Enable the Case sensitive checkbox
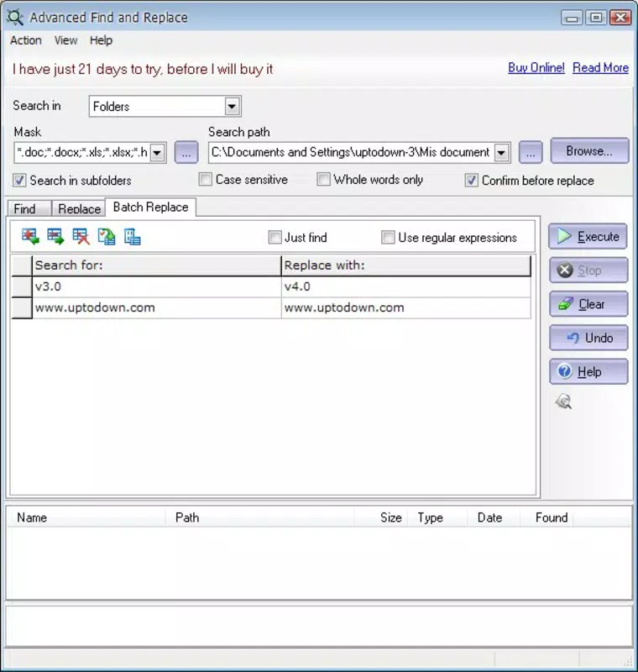 click(206, 179)
